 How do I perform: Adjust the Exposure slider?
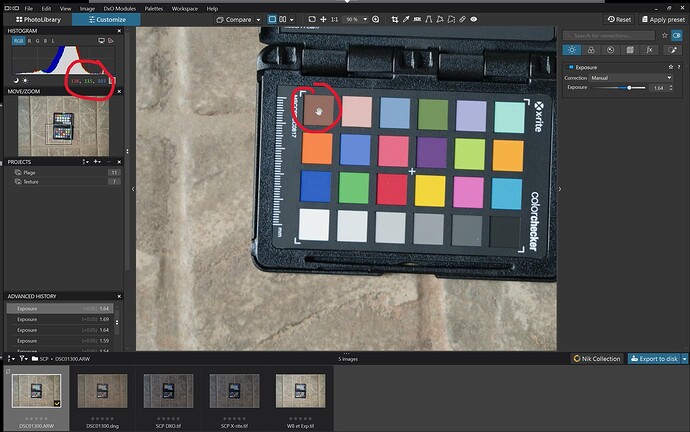pos(628,88)
